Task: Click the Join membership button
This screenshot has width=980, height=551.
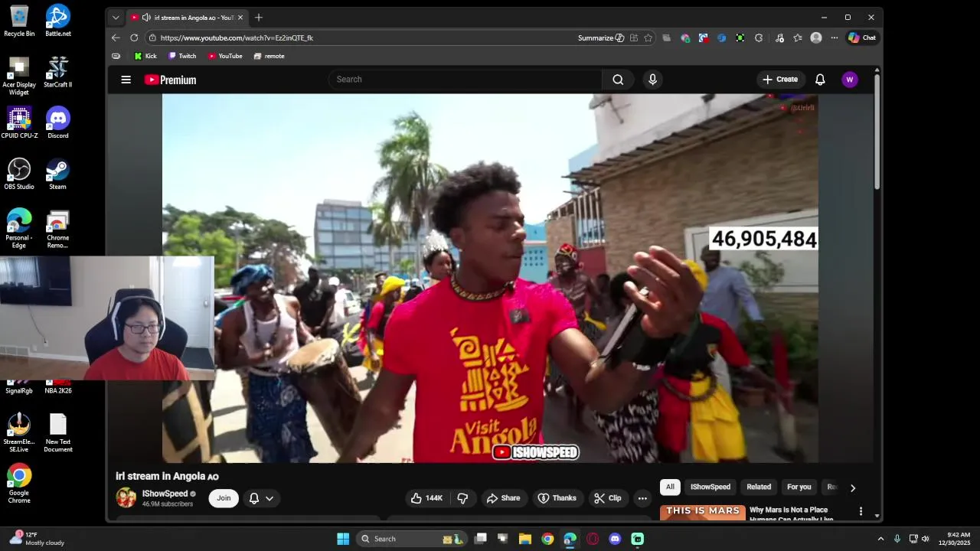Action: coord(224,498)
